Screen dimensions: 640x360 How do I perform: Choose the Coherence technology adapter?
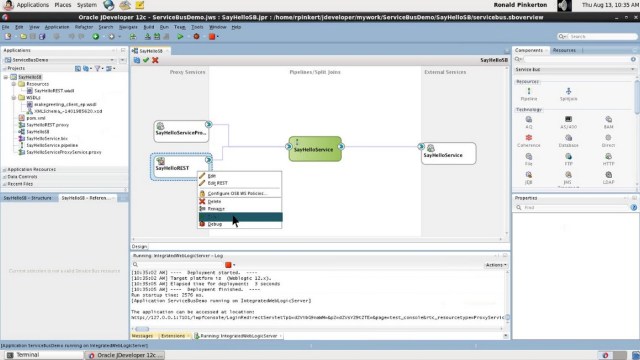coord(529,141)
